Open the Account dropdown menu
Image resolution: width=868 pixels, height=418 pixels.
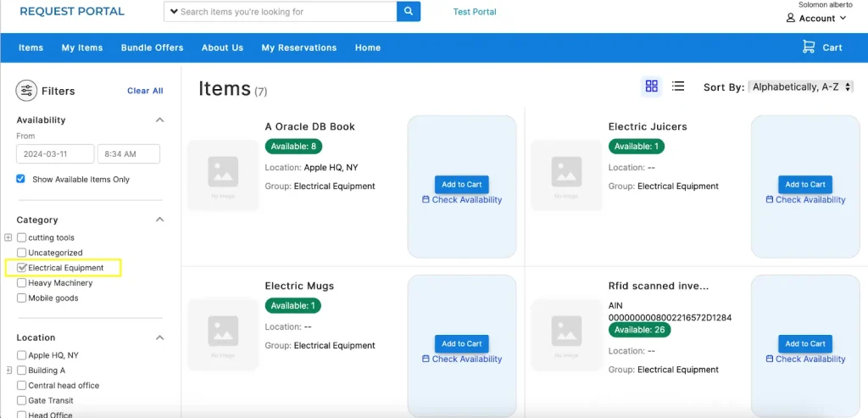(x=816, y=19)
